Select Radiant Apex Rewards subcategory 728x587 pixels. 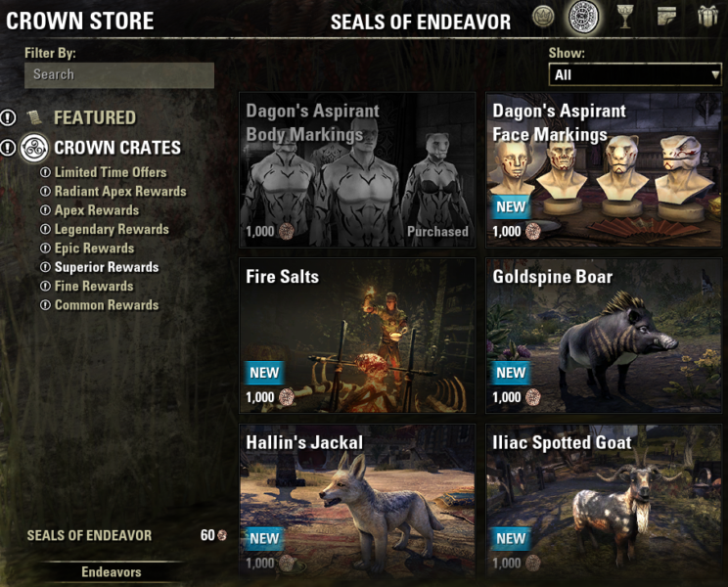(x=120, y=191)
